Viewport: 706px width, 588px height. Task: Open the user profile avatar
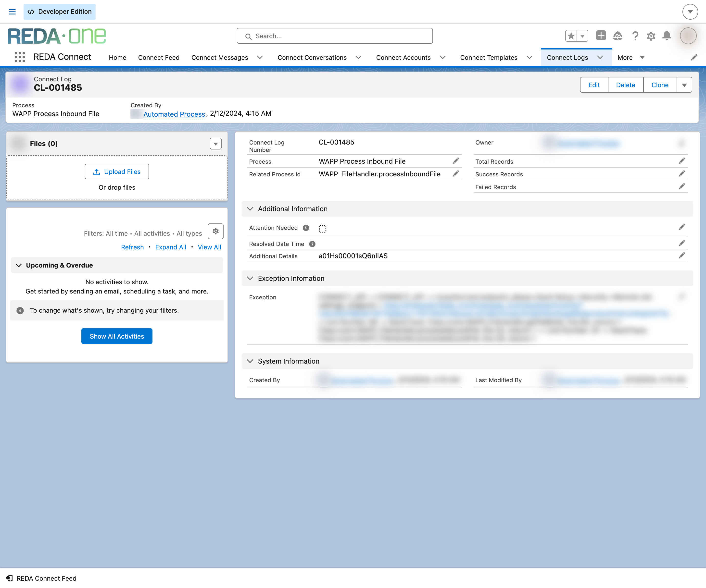point(688,36)
